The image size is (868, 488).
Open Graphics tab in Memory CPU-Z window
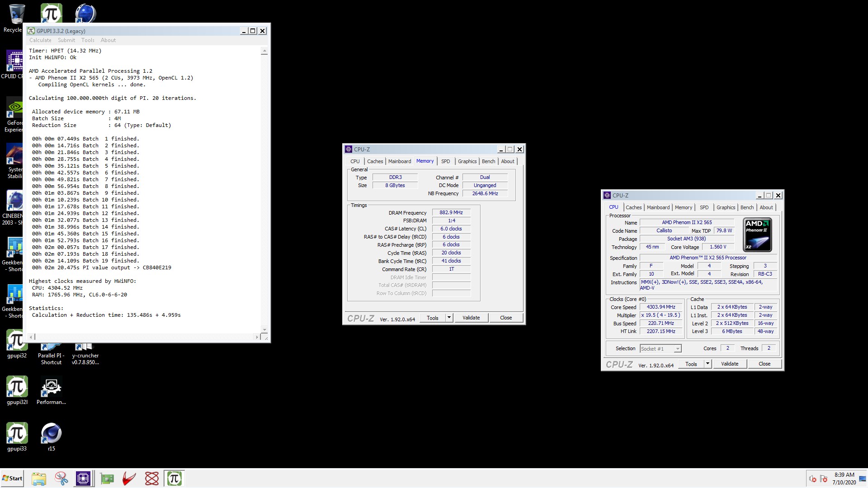(467, 161)
